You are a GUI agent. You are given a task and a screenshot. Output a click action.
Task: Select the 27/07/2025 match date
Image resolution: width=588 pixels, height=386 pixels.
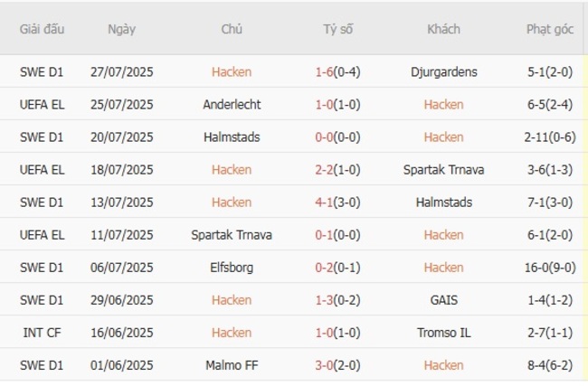121,71
